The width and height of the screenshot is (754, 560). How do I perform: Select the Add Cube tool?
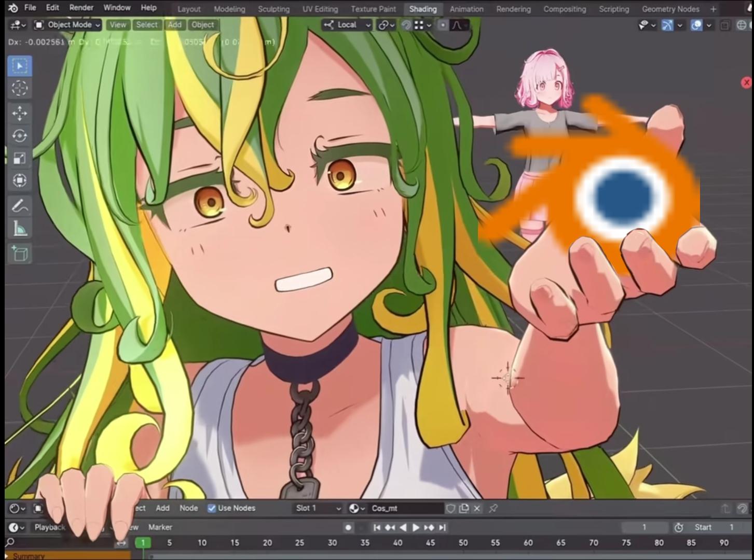pyautogui.click(x=20, y=254)
